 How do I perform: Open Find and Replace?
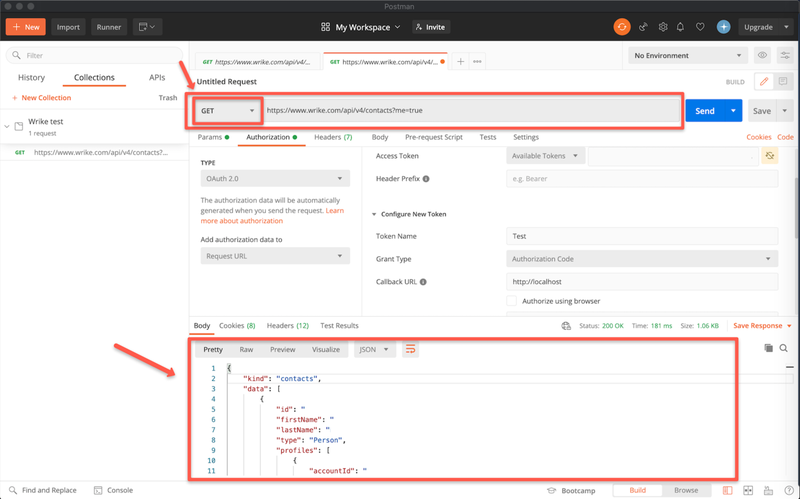pyautogui.click(x=43, y=490)
